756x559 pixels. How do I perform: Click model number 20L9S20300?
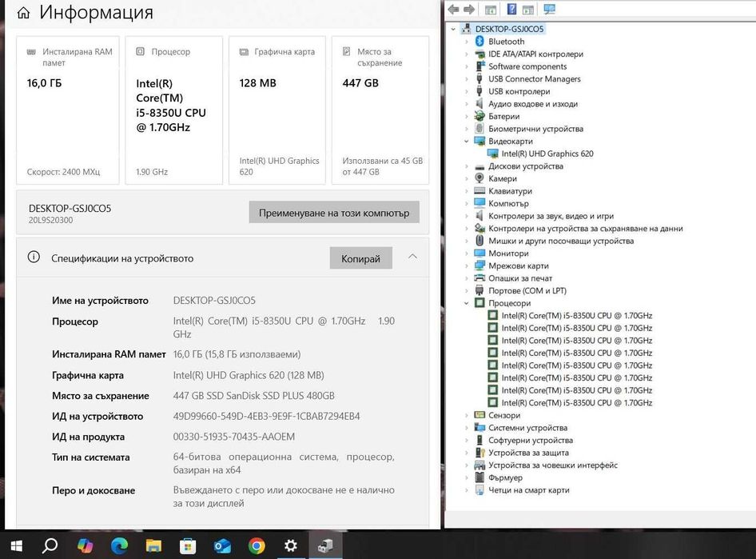coord(50,220)
